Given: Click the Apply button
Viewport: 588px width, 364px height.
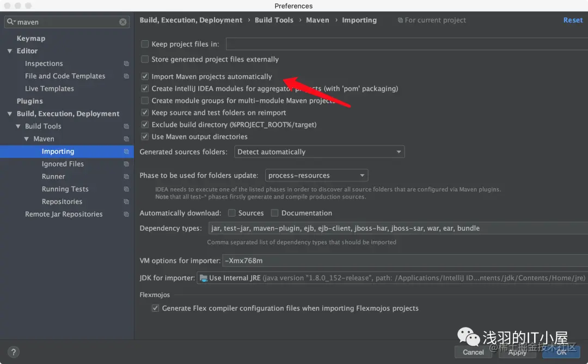Looking at the screenshot, I should (x=517, y=352).
